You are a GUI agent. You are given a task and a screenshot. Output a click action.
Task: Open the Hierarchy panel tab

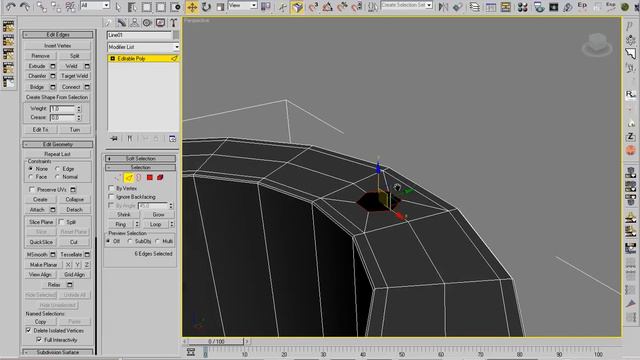click(x=134, y=23)
